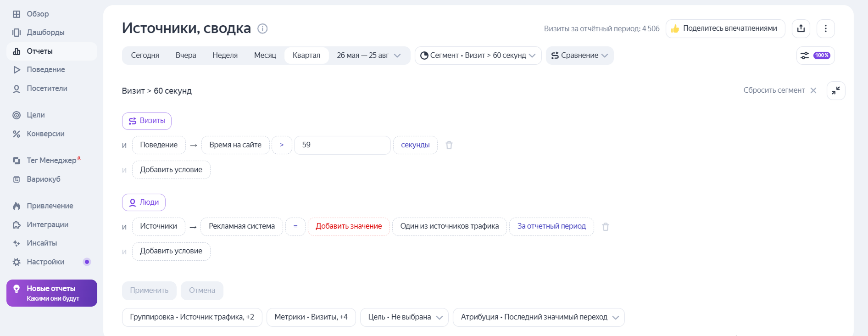Click the X icon beside Сбросить сегмент
This screenshot has width=868, height=336.
click(x=813, y=90)
